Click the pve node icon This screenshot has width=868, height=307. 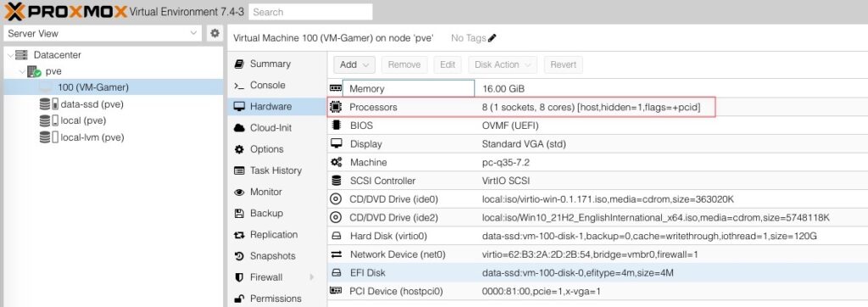pos(34,71)
